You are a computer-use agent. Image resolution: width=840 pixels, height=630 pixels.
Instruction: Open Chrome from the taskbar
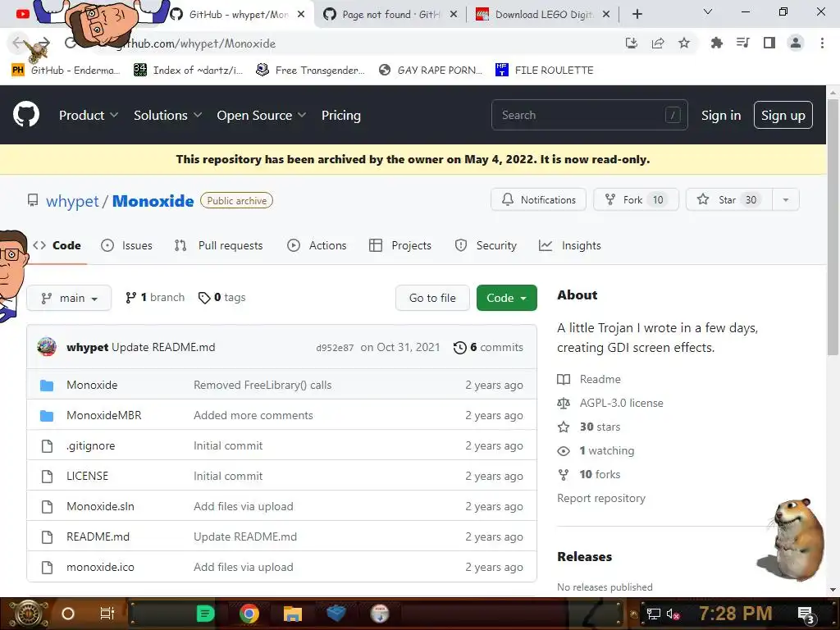249,614
